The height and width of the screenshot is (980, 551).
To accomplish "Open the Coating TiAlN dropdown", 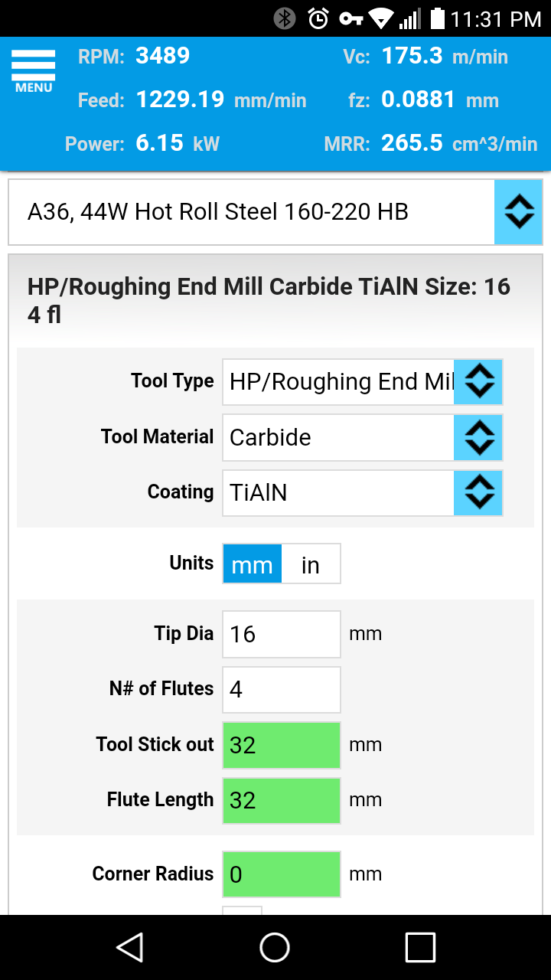I will click(363, 492).
